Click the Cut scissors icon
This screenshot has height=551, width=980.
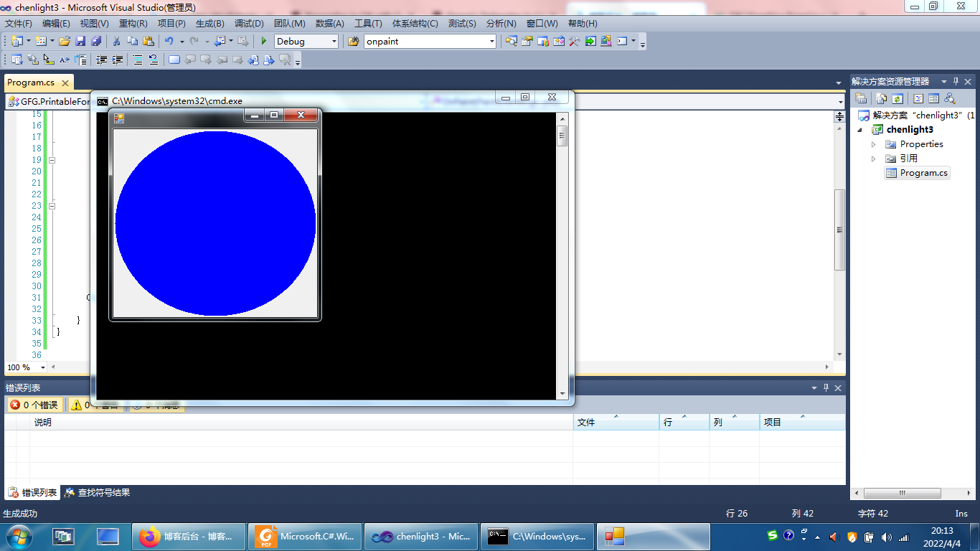[x=117, y=42]
